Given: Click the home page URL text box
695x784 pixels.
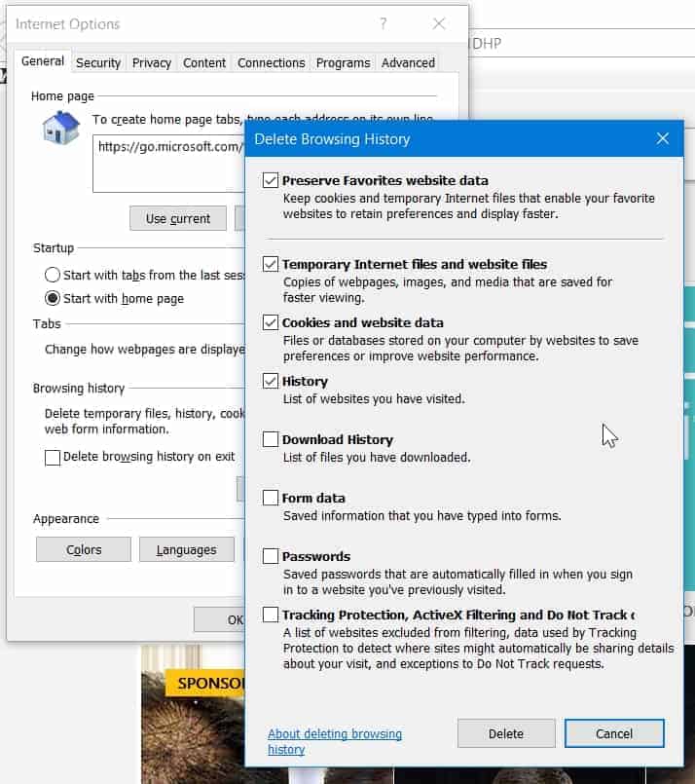Looking at the screenshot, I should (168, 163).
